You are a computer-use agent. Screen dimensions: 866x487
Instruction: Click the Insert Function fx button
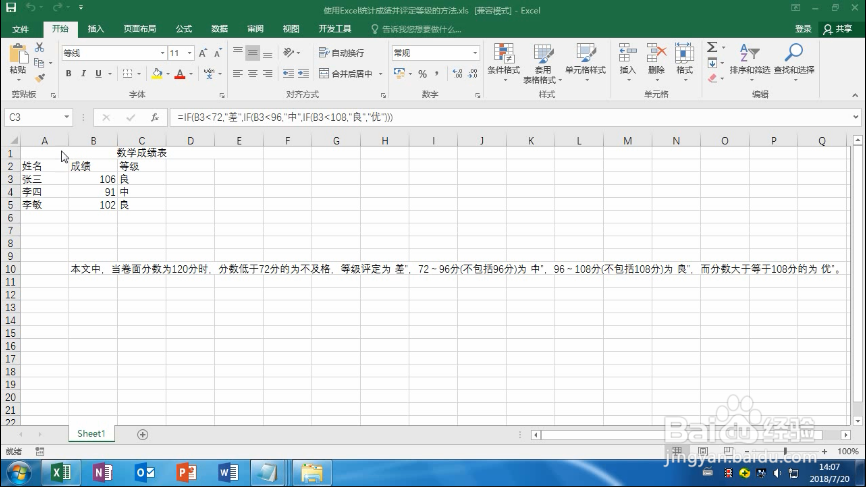(155, 117)
